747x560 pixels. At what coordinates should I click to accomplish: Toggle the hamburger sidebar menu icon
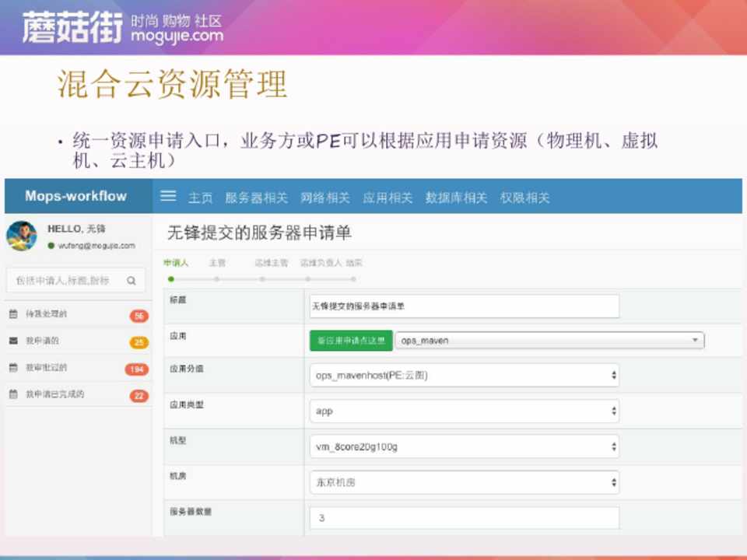pos(168,196)
